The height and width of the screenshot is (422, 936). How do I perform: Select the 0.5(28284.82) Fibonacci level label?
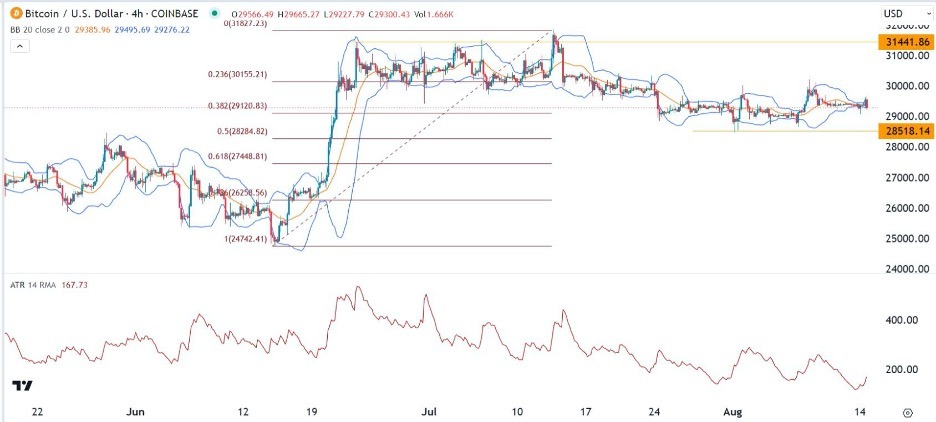coord(243,131)
